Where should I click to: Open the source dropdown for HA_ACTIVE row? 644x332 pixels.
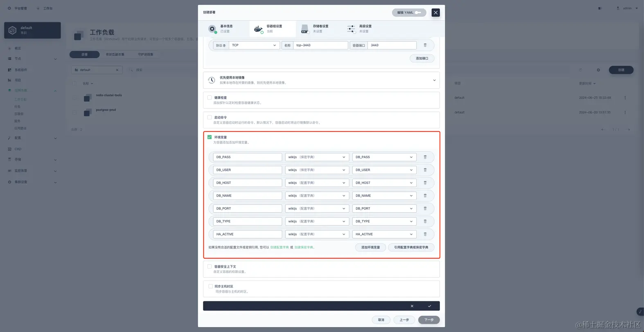pyautogui.click(x=317, y=234)
